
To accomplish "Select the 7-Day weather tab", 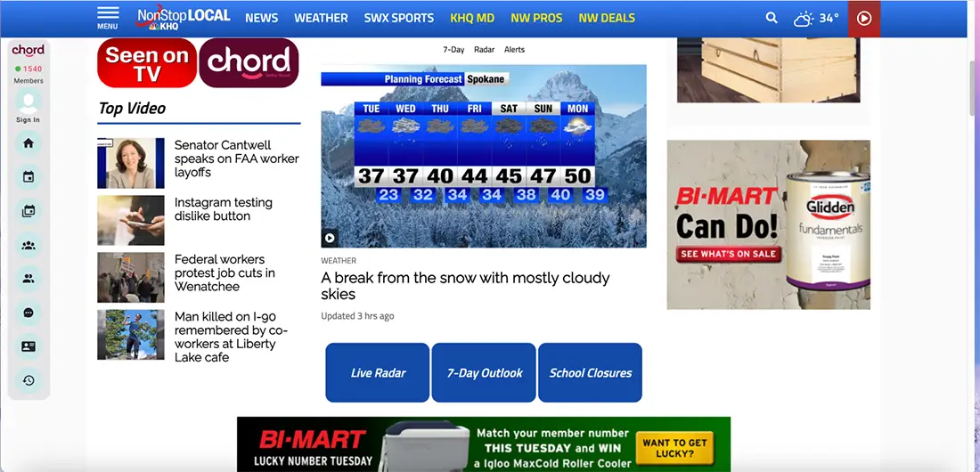I will pos(453,49).
